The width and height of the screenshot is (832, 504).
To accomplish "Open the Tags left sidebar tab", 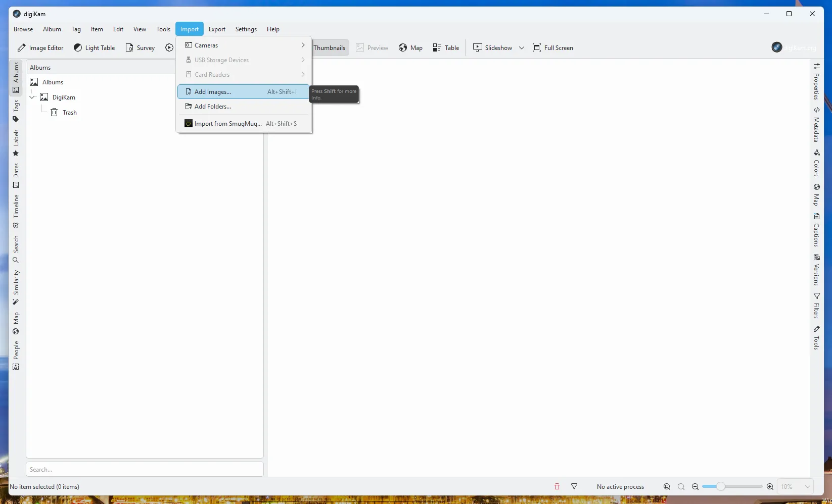I will tap(16, 112).
